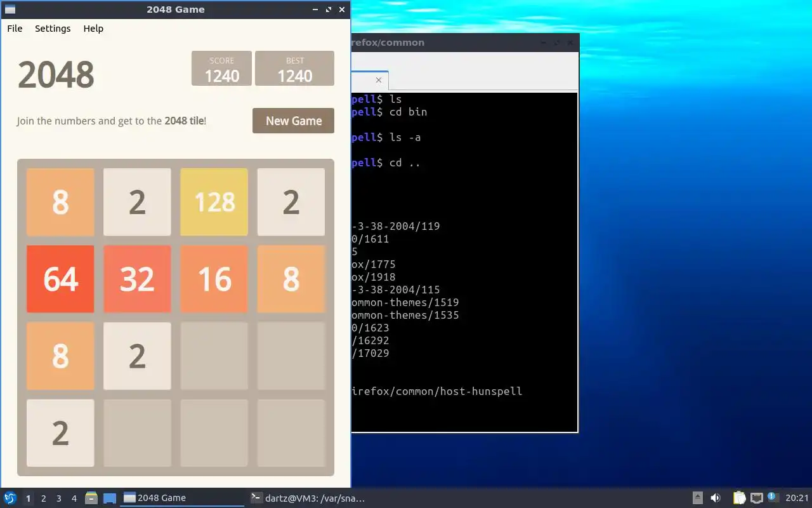Click the 2 tile left of the 128 tile
812x508 pixels.
(x=137, y=202)
